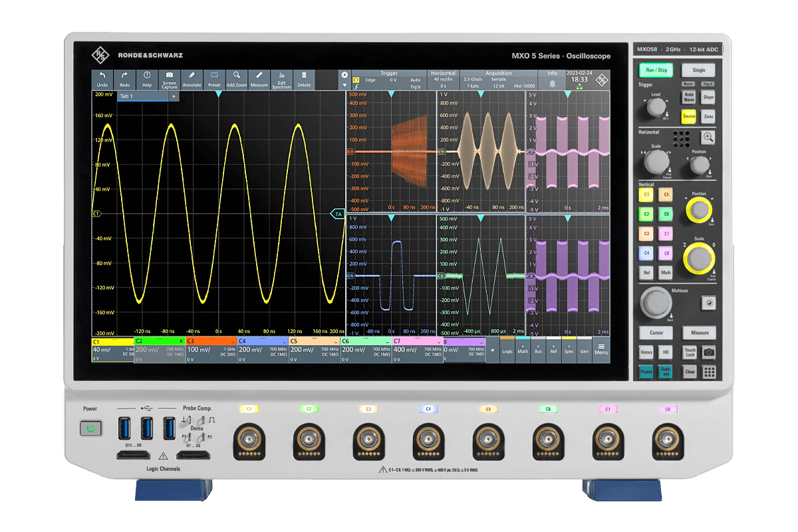Close the C2 channel with its X
This screenshot has height=532, width=798.
click(181, 340)
